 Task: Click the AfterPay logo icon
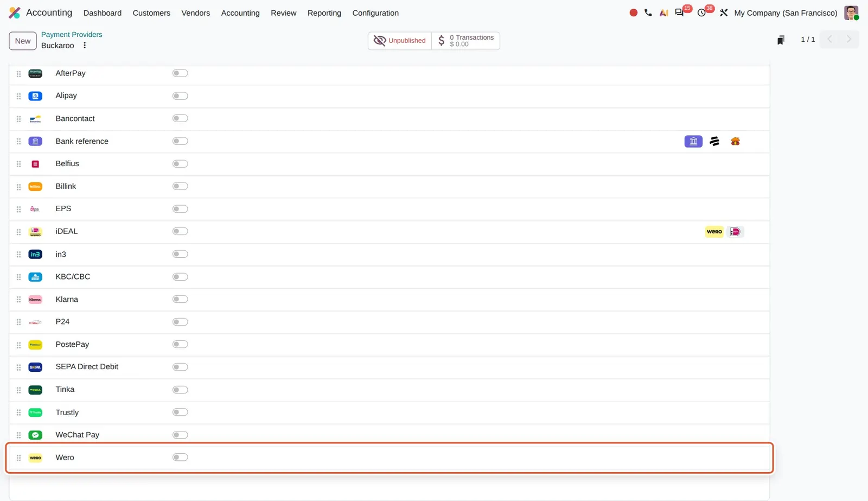tap(35, 73)
